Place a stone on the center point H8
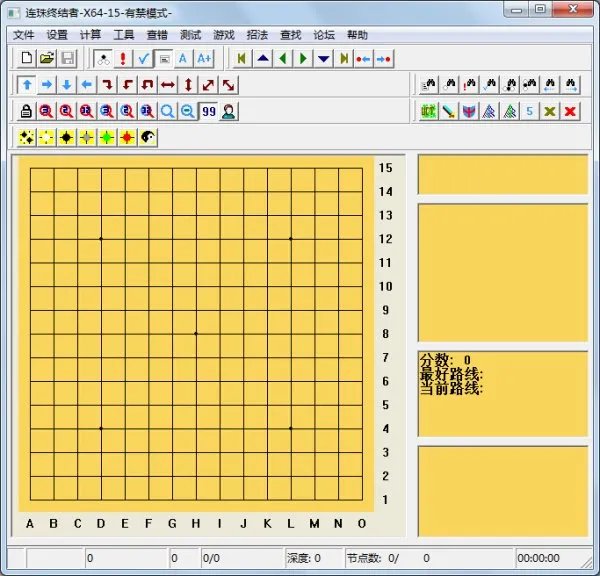The width and height of the screenshot is (600, 576). coord(196,334)
